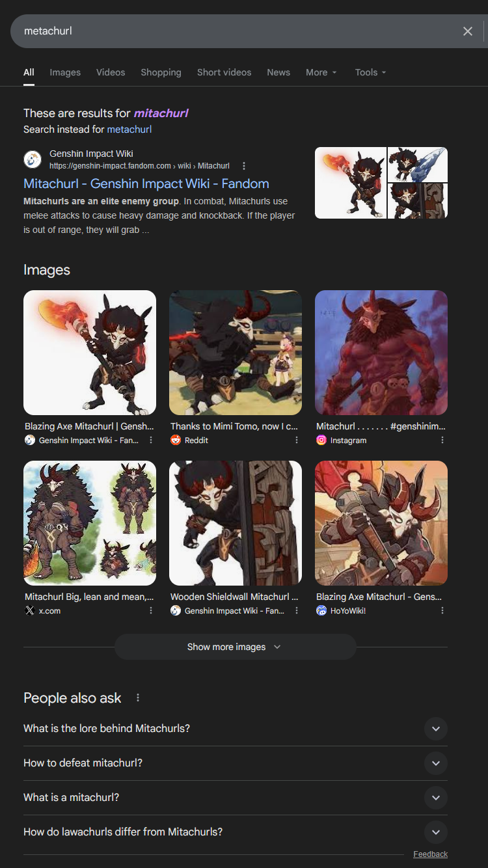Open the More dropdown in the search tabs
The width and height of the screenshot is (488, 868).
pos(321,72)
